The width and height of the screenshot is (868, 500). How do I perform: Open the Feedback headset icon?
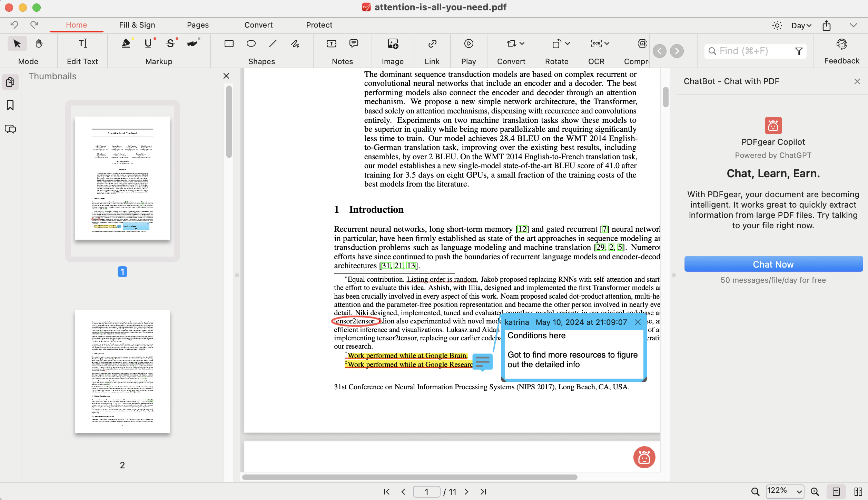click(842, 44)
